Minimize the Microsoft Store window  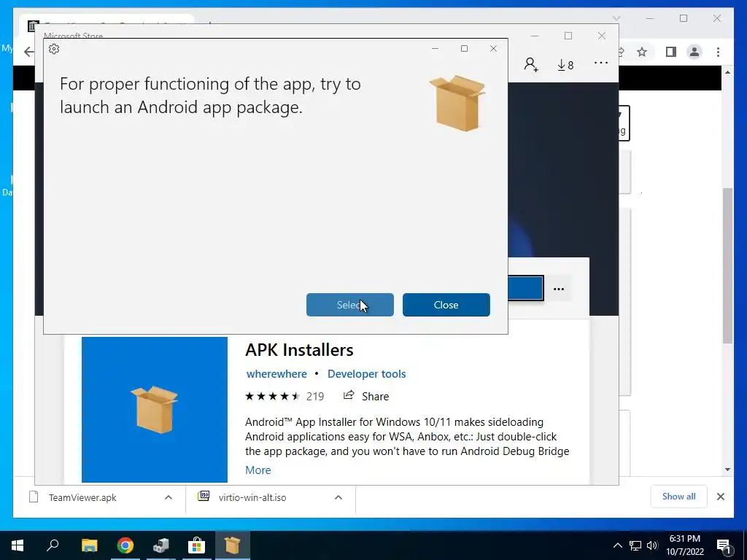pyautogui.click(x=535, y=36)
